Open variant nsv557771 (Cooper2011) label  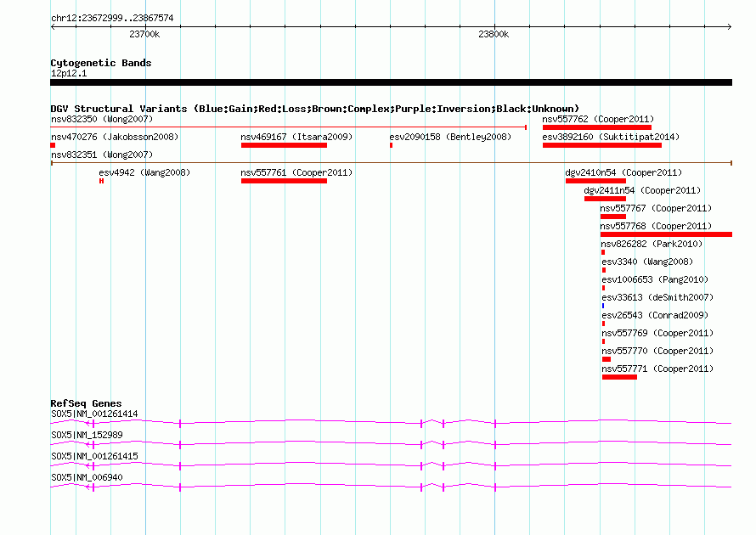657,369
